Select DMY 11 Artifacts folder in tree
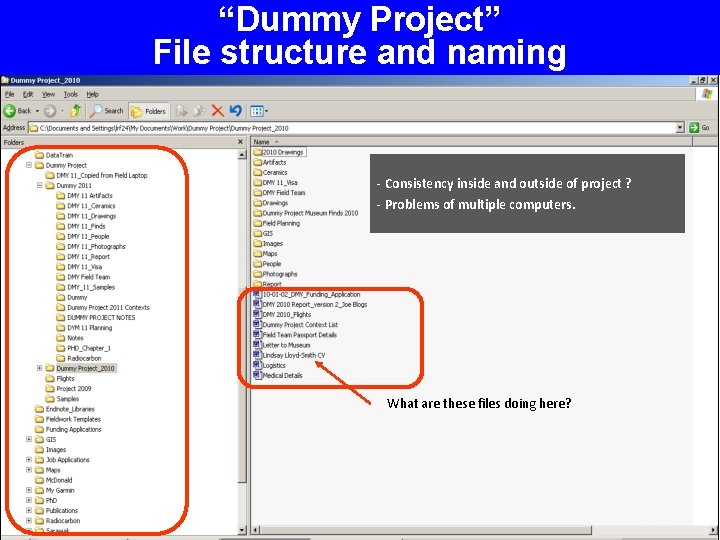 pos(84,196)
